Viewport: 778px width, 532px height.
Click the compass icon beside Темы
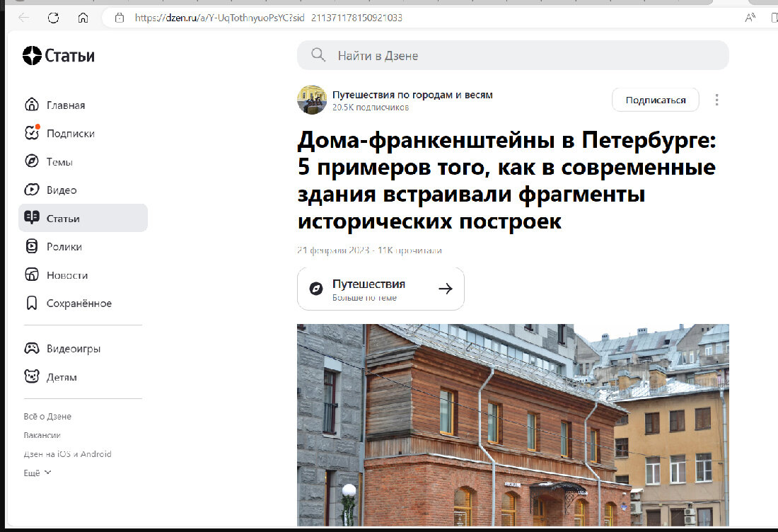[32, 161]
